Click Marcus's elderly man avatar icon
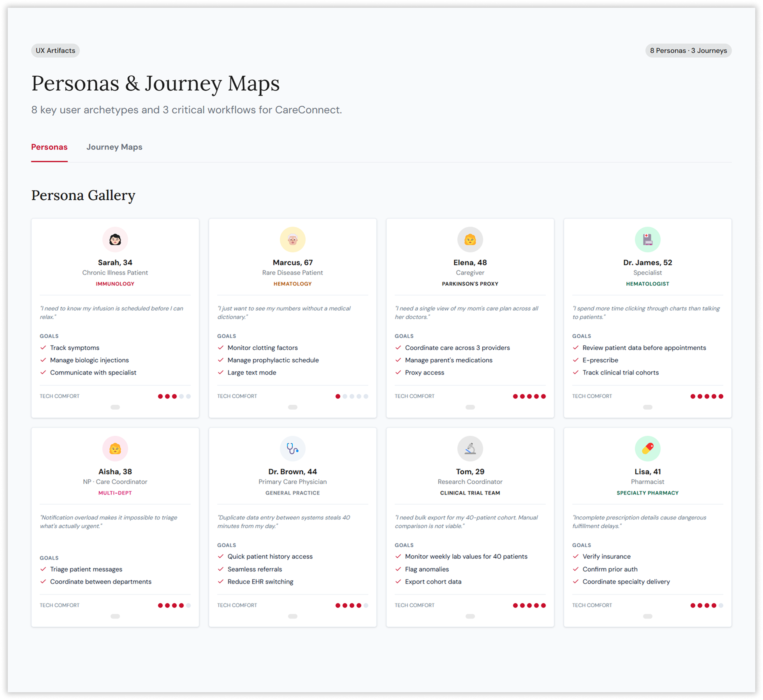The height and width of the screenshot is (700, 763). click(x=292, y=239)
